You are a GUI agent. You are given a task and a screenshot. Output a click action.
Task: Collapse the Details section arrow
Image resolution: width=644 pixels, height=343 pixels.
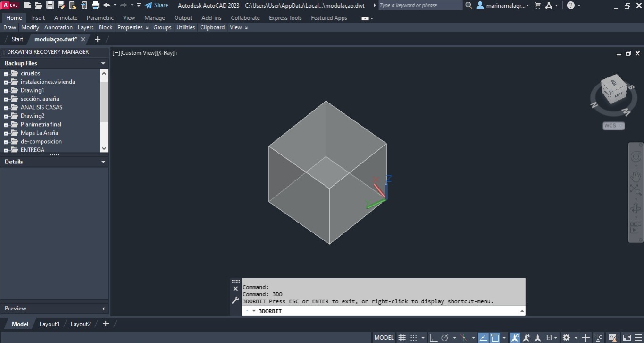[x=103, y=162]
